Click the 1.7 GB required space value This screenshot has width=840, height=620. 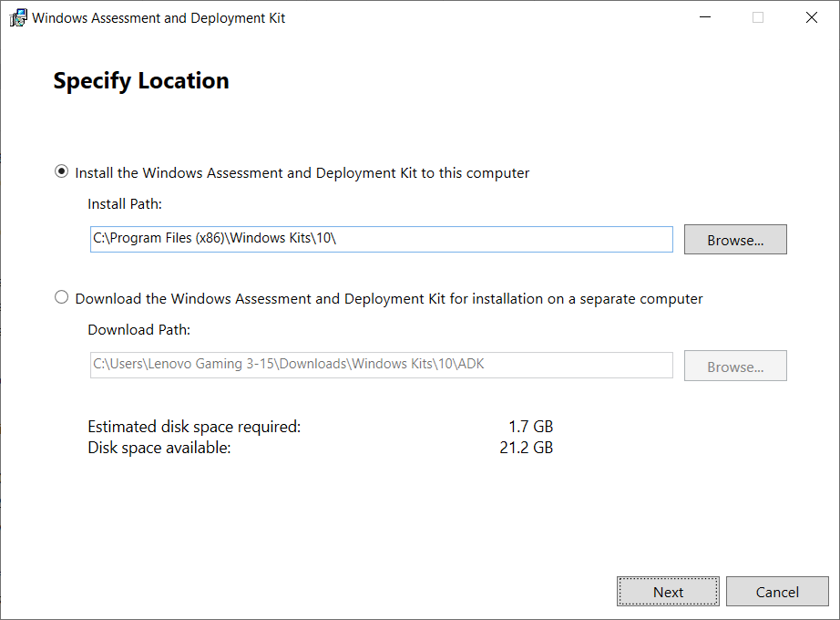pos(530,426)
